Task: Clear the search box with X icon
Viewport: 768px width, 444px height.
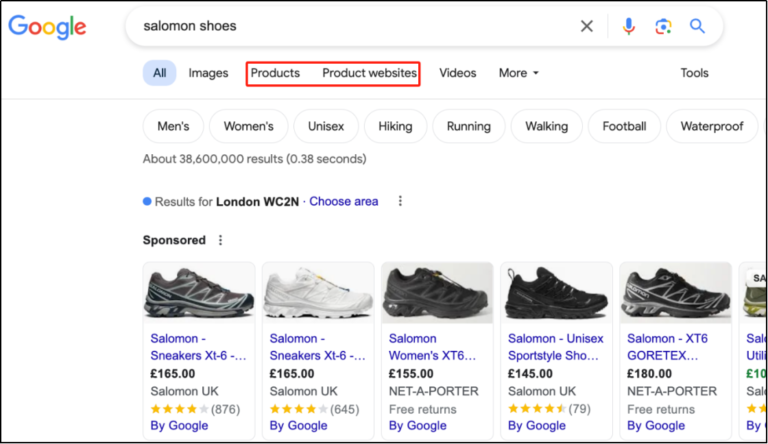Action: tap(587, 26)
